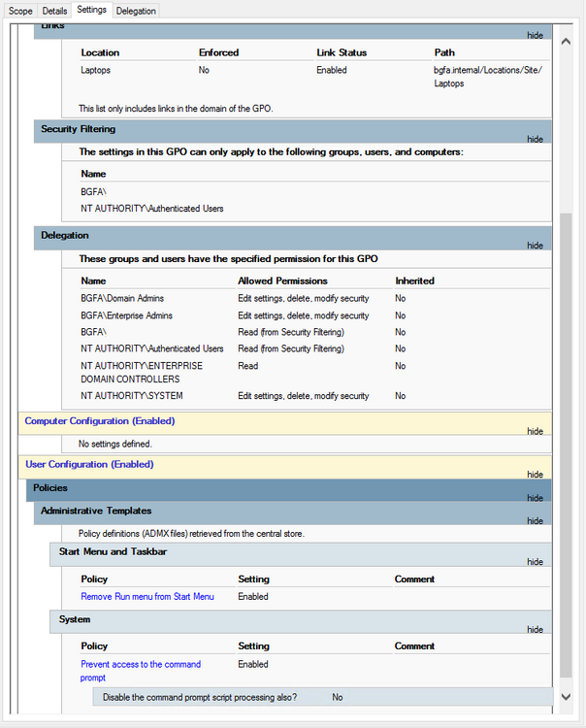This screenshot has height=728, width=586.
Task: Hide the User Configuration section
Action: 535,475
